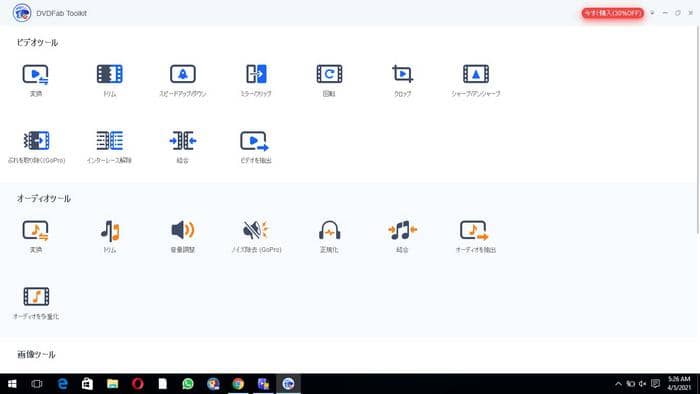Open the GoPro shake removal tool
Screen dimensions: 700x394
[x=37, y=147]
